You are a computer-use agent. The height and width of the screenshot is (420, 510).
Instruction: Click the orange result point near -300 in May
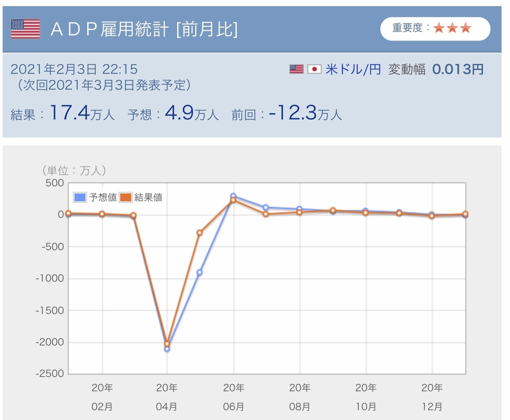tap(199, 233)
